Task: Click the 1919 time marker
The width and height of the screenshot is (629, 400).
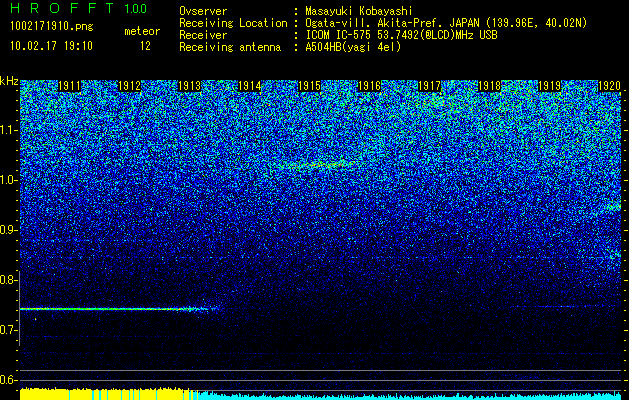Action: click(550, 86)
